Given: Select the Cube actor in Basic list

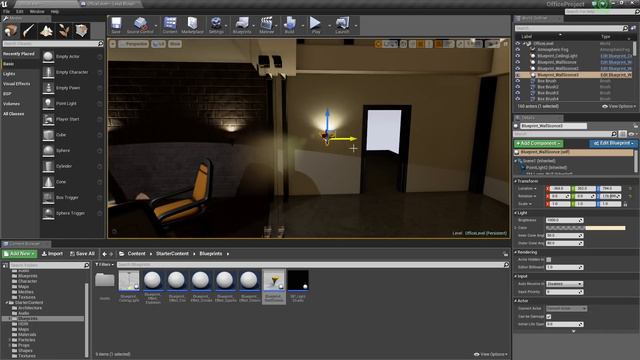Looking at the screenshot, I should tap(72, 135).
